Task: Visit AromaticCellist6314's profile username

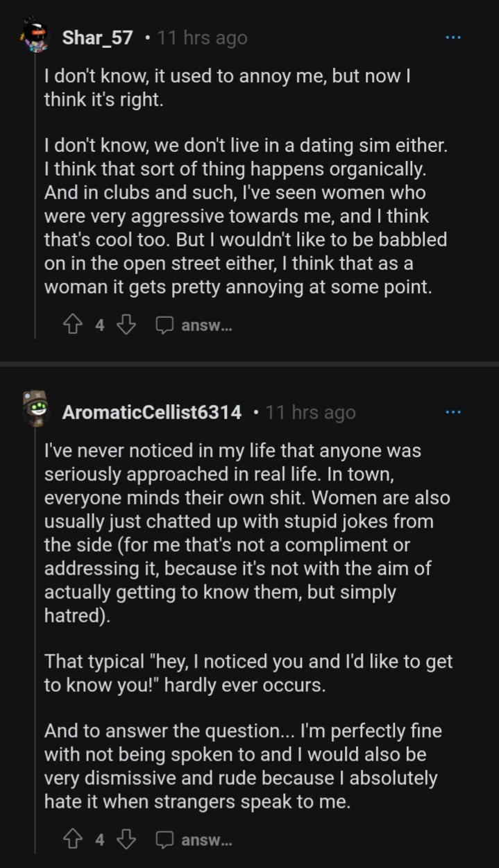Action: [x=152, y=412]
